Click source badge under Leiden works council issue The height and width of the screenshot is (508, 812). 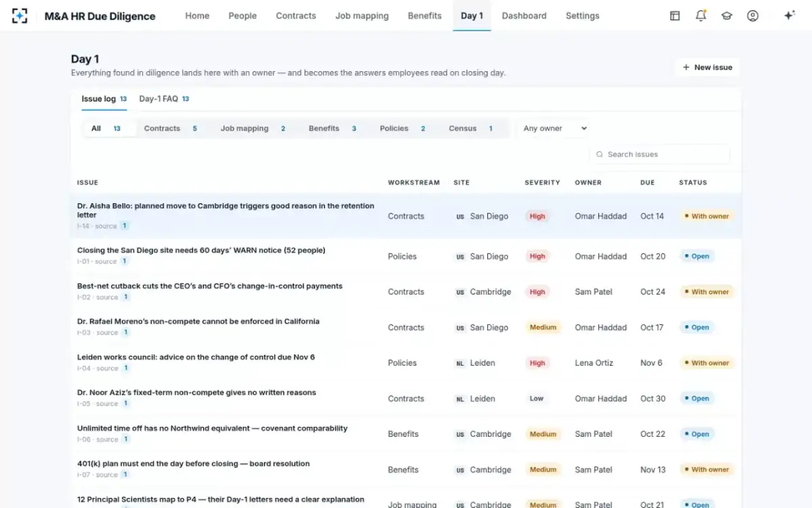point(126,368)
